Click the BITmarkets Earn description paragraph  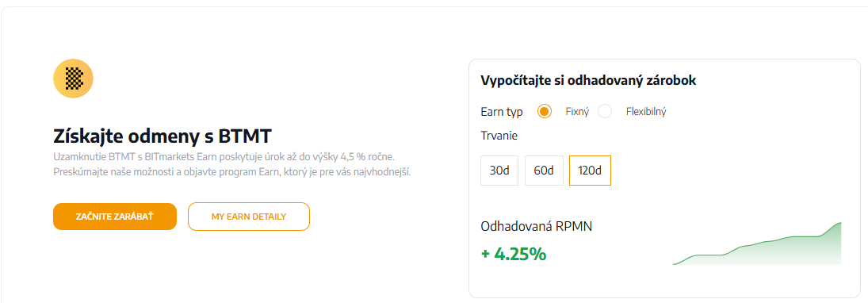[232, 163]
